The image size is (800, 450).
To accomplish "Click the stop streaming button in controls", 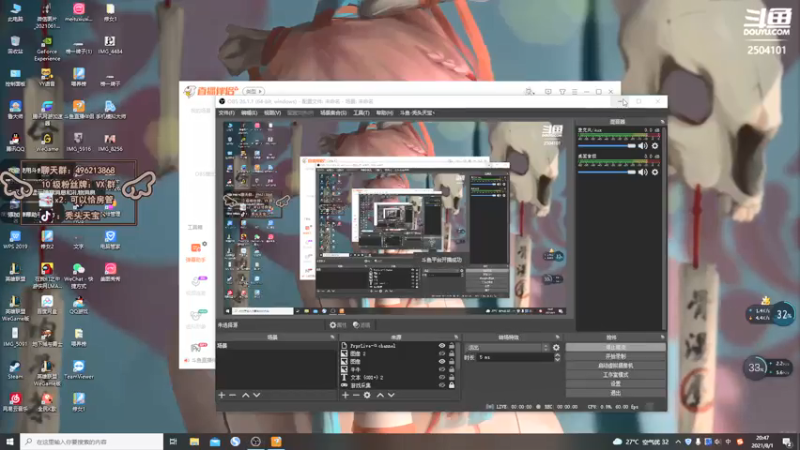I will coord(615,347).
